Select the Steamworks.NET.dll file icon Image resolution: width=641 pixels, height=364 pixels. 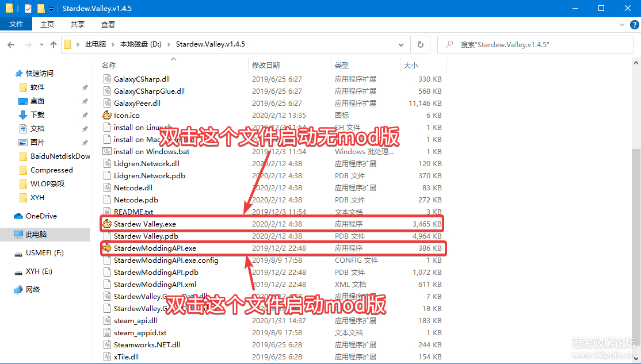tap(106, 345)
